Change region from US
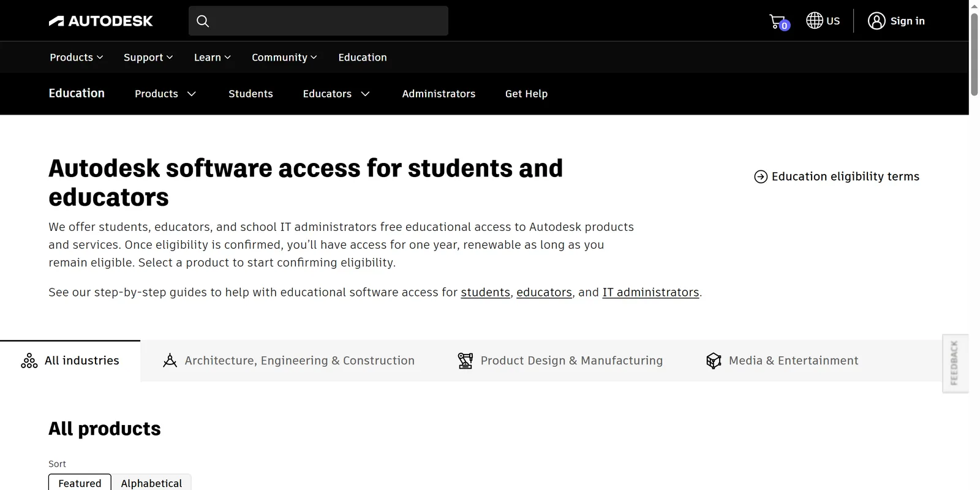This screenshot has height=490, width=980. click(x=823, y=20)
